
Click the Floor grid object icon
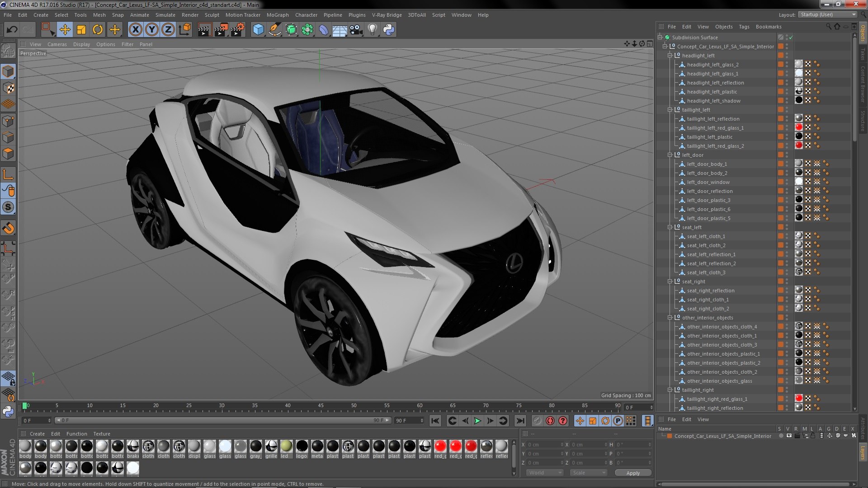click(x=340, y=30)
